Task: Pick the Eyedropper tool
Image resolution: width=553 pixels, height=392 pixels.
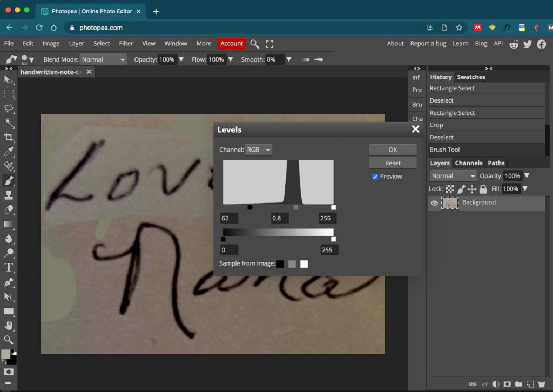Action: 8,152
